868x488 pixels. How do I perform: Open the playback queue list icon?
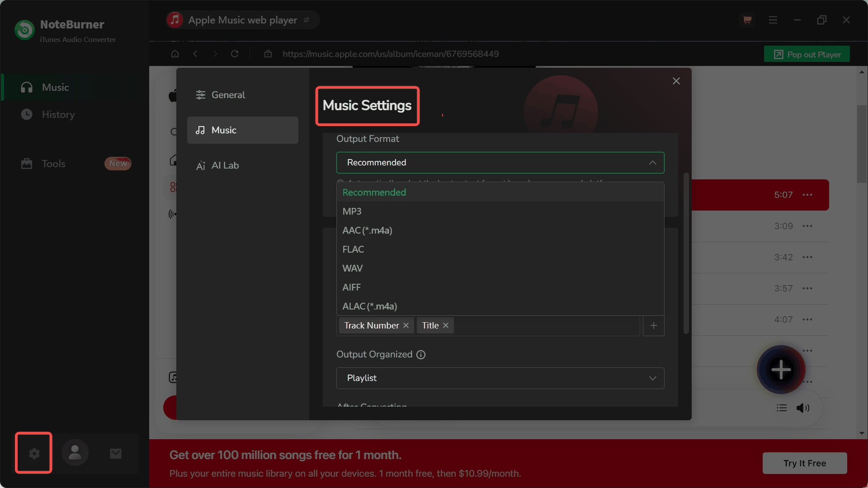(782, 408)
